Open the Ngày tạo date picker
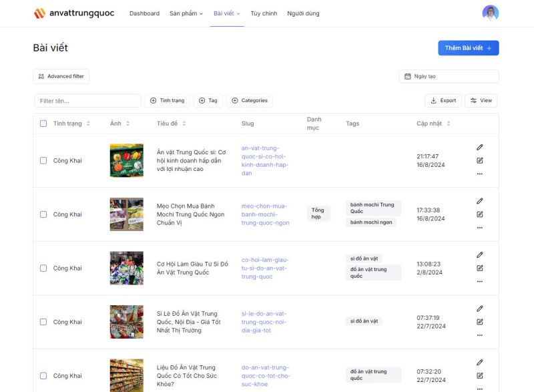 point(449,76)
